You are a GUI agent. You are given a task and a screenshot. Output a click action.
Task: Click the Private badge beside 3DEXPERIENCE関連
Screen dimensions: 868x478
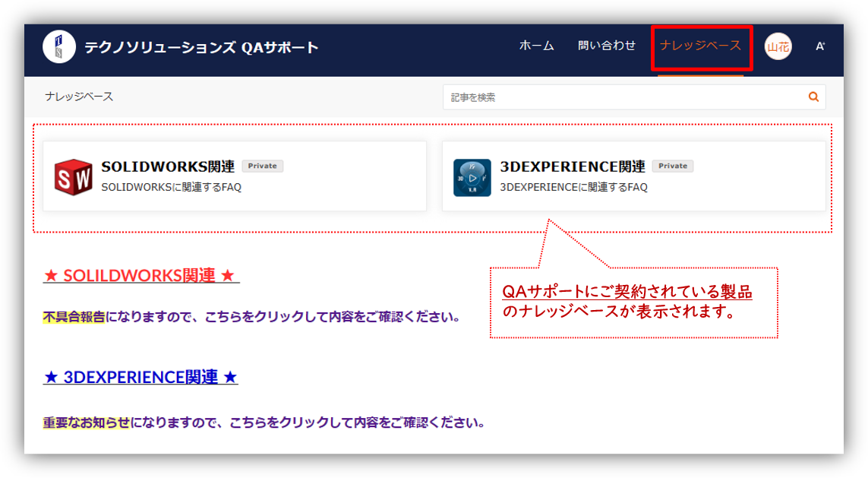[x=673, y=166]
